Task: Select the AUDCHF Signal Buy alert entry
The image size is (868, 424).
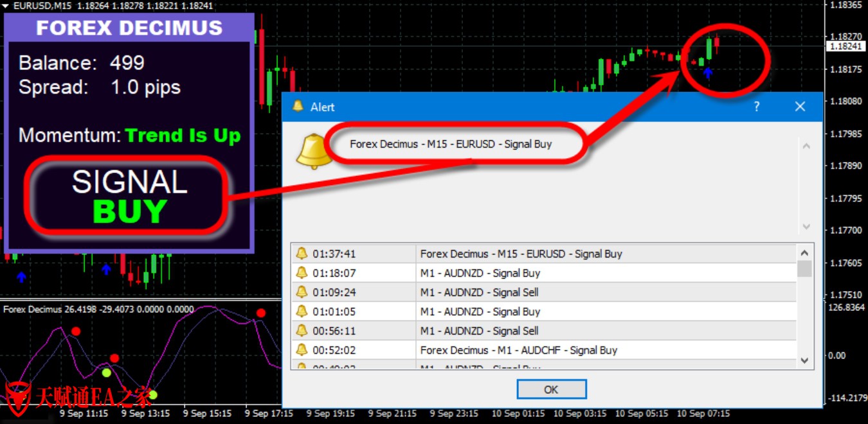Action: pos(518,350)
